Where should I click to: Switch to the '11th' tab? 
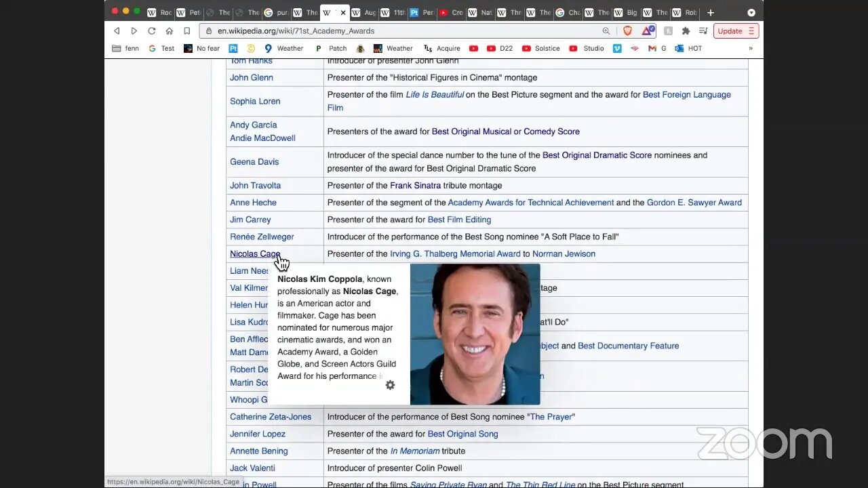tap(393, 12)
